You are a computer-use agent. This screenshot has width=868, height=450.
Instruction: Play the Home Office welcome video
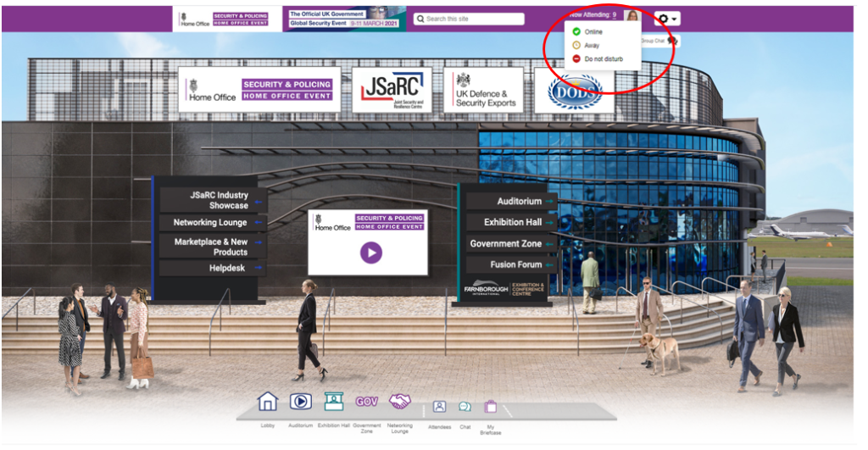coord(371,253)
